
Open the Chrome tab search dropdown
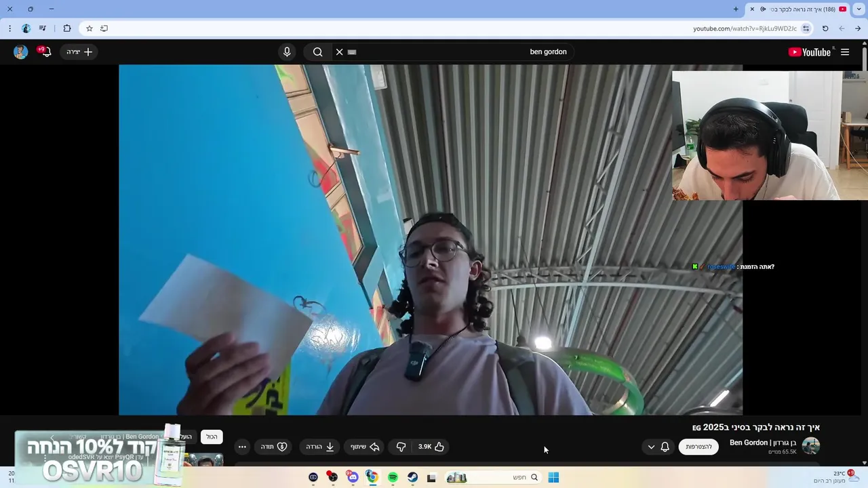tap(858, 9)
